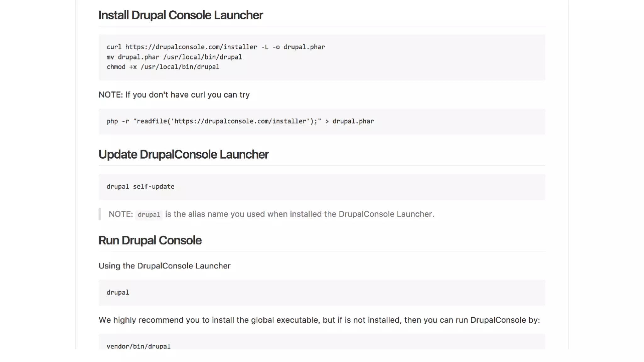
Task: Click the inline "drupal" code in the note
Action: pyautogui.click(x=149, y=215)
